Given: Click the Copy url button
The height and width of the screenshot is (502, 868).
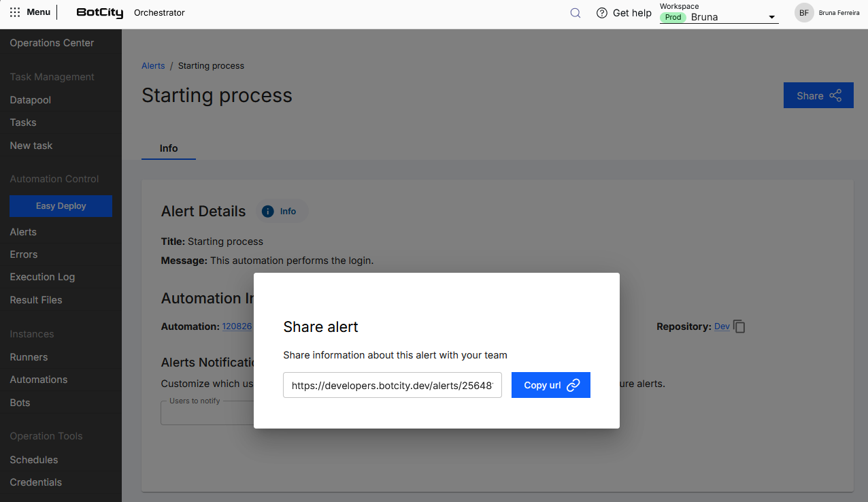Looking at the screenshot, I should pyautogui.click(x=551, y=385).
